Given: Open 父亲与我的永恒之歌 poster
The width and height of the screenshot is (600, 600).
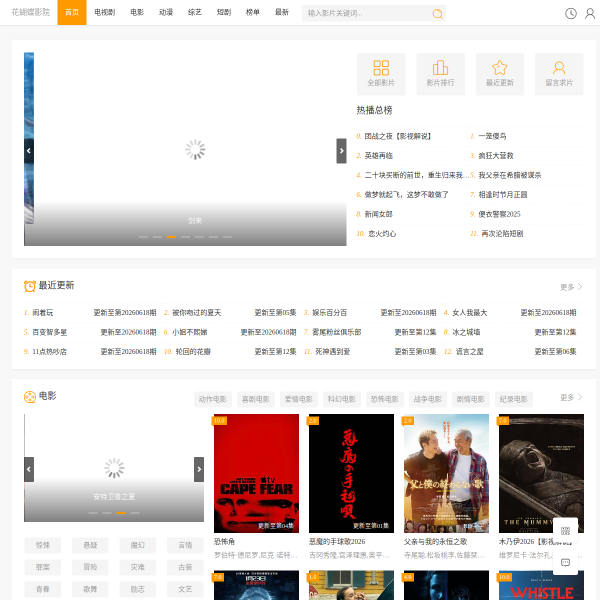Looking at the screenshot, I should pyautogui.click(x=446, y=473).
